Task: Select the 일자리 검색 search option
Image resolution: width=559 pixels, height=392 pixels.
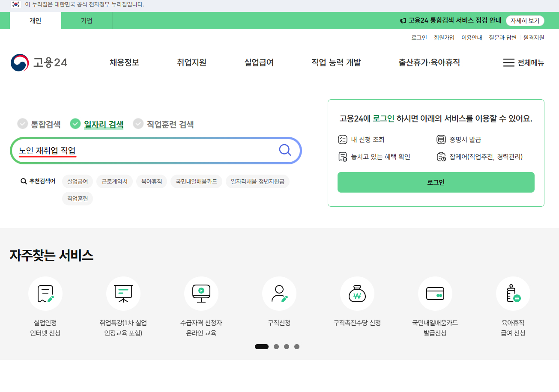Action: point(97,124)
